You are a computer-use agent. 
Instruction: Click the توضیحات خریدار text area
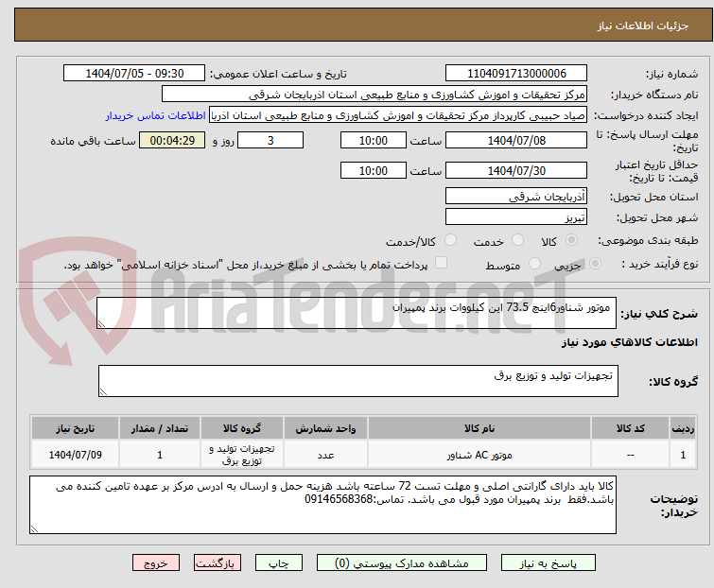(x=322, y=505)
